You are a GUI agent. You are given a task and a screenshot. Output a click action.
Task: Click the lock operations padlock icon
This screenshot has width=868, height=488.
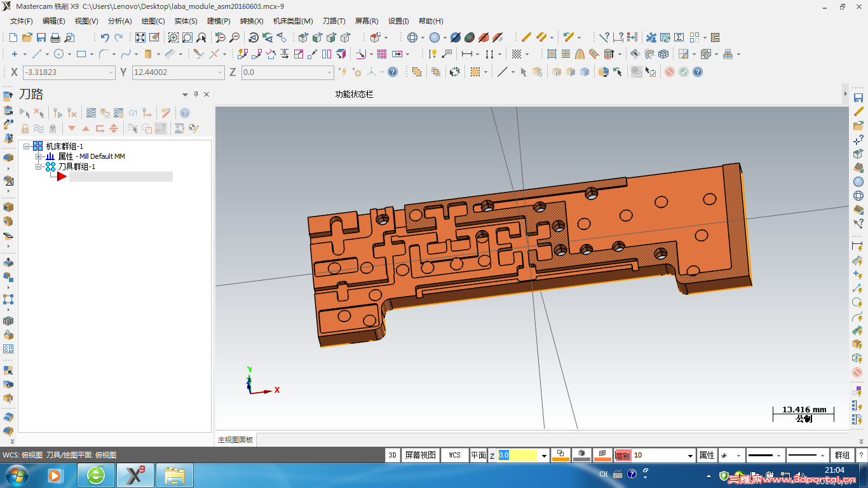25,128
